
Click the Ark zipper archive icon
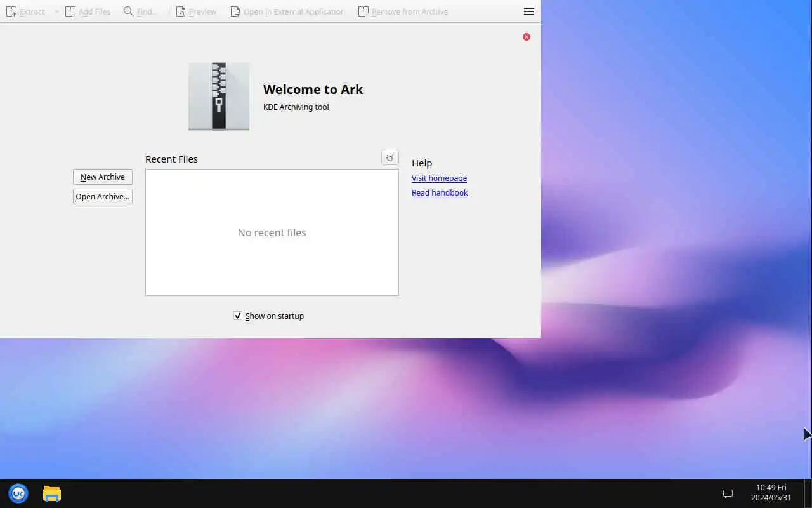pyautogui.click(x=219, y=97)
